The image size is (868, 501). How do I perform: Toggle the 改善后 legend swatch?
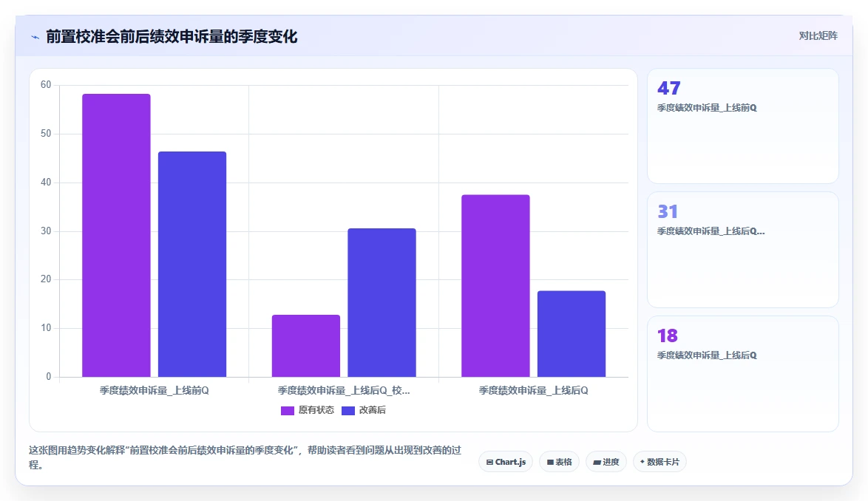tap(348, 410)
